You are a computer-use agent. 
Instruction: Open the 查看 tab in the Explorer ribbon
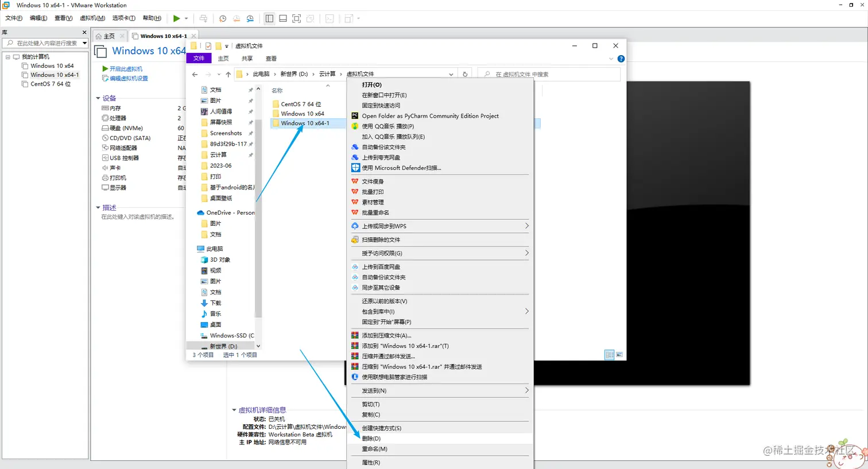click(x=271, y=59)
